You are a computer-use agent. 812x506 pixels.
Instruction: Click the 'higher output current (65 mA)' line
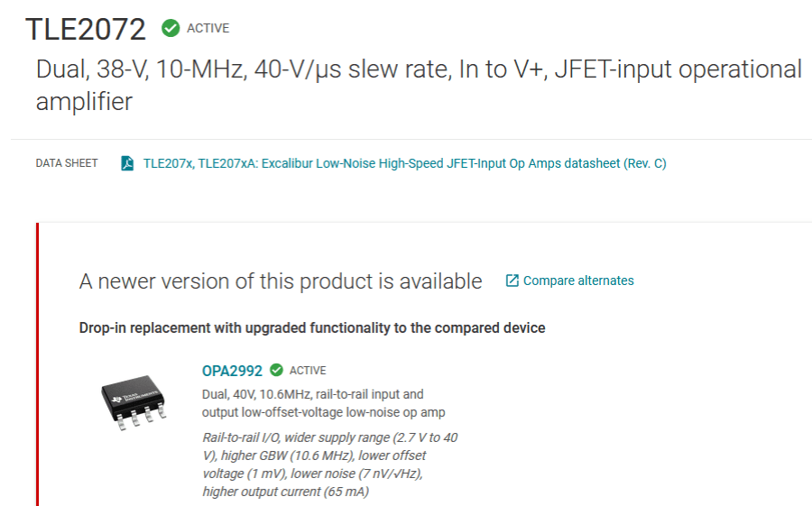[x=285, y=492]
